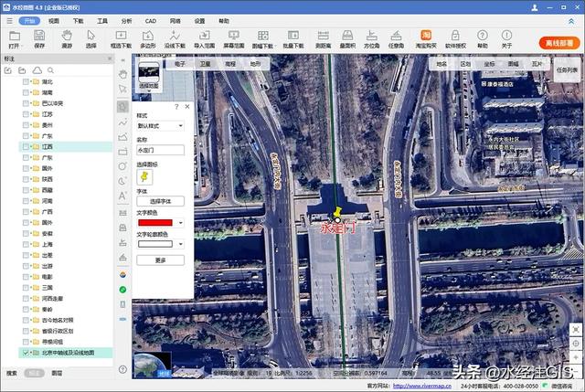Image resolution: width=585 pixels, height=392 pixels.
Task: Open the 选择地图 map selector
Action: (x=149, y=76)
